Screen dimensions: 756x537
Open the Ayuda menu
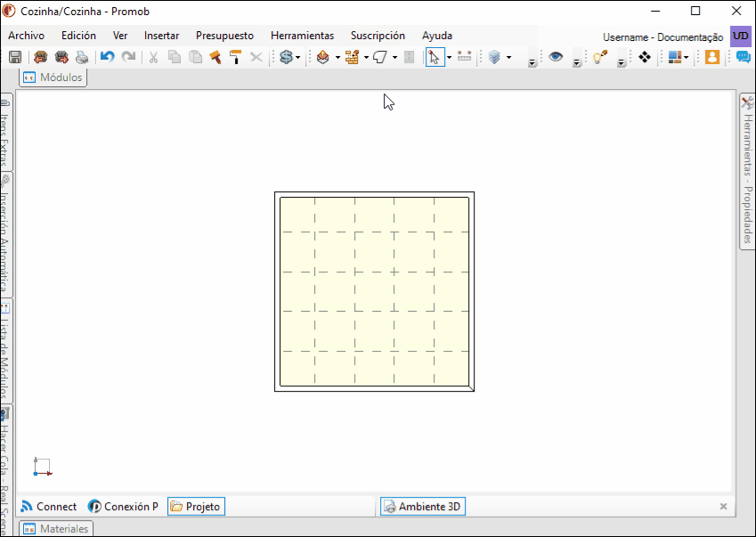[437, 36]
